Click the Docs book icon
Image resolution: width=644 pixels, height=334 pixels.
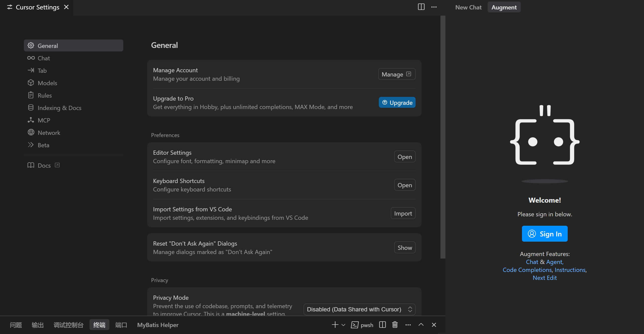pyautogui.click(x=31, y=165)
